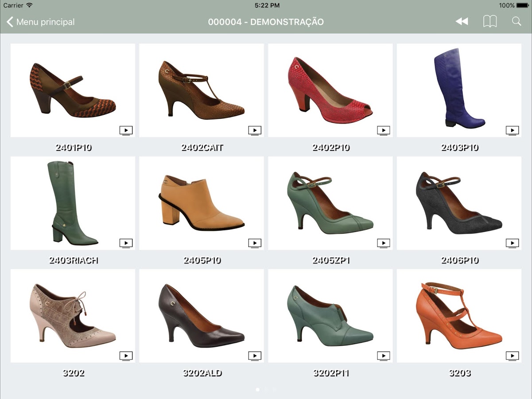Click the rewind double-arrow icon
The image size is (532, 399).
click(462, 22)
